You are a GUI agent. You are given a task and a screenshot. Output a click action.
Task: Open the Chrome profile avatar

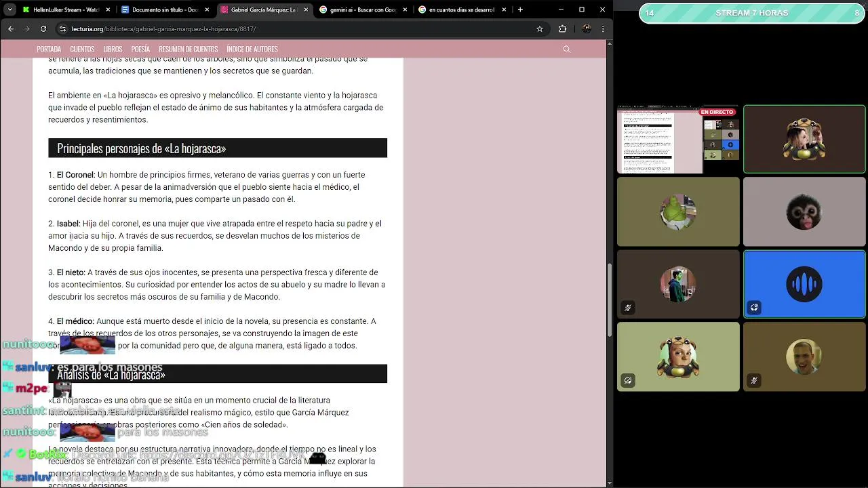click(587, 29)
